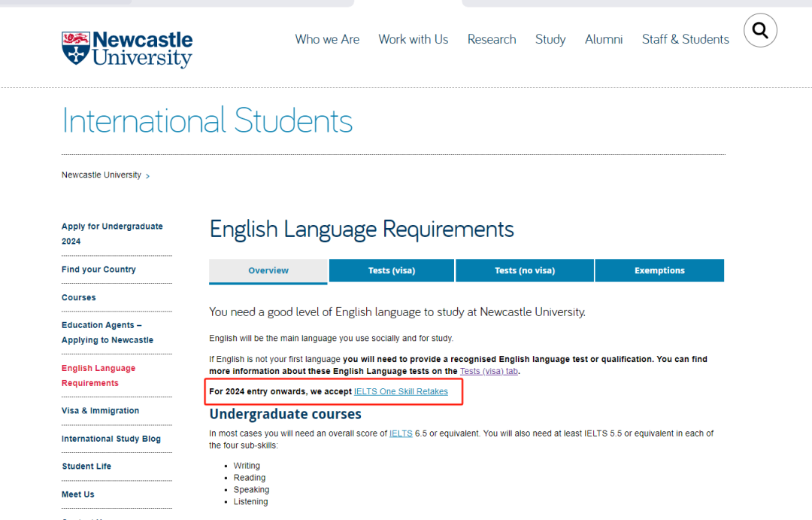Screen dimensions: 812x520
Task: Open the search magnifier icon
Action: (760, 31)
